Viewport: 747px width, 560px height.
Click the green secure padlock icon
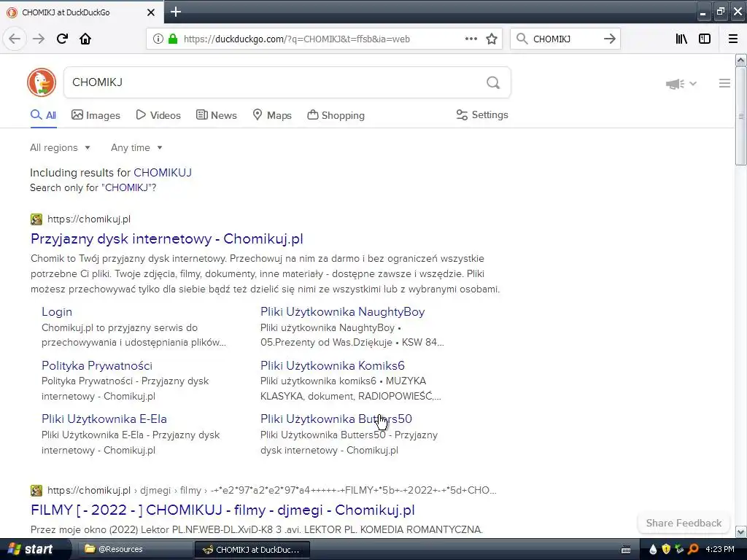(x=173, y=39)
